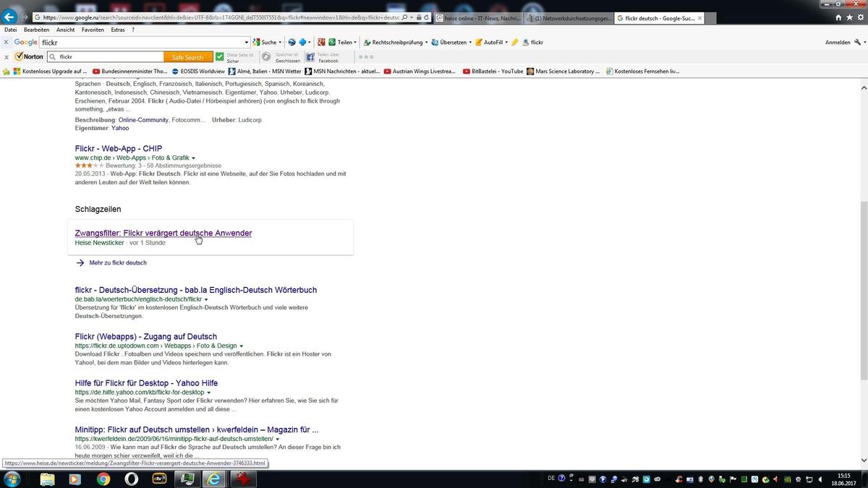Viewport: 868px width, 488px height.
Task: Open Internet Explorer taskbar icon
Action: tap(215, 479)
